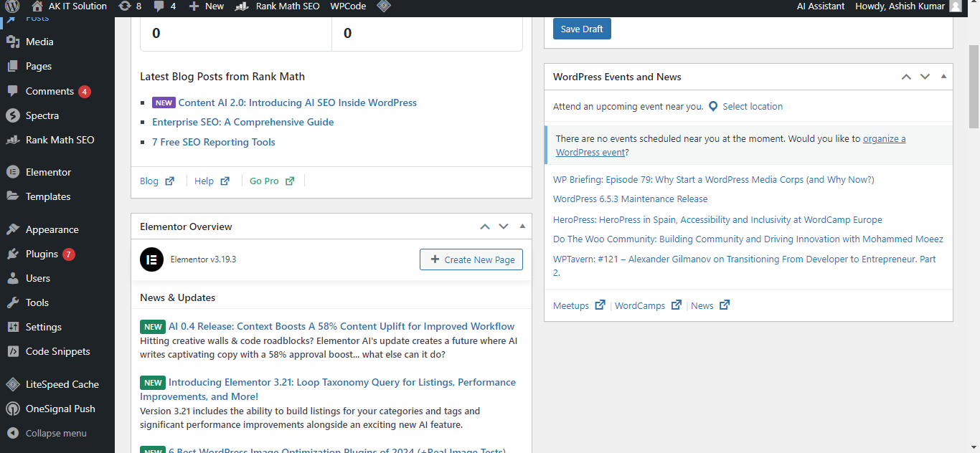Viewport: 980px width, 453px height.
Task: Open the Rank Math SEO admin bar menu
Action: 279,6
